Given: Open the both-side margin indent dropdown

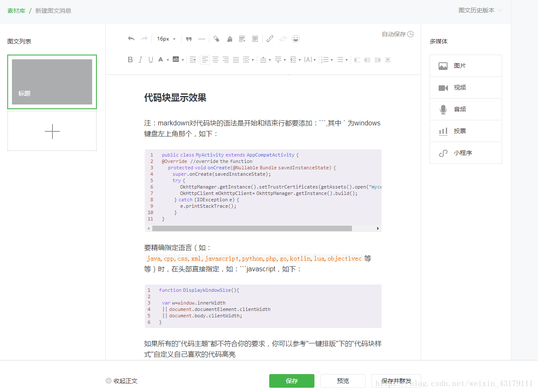Looking at the screenshot, I should click(248, 60).
